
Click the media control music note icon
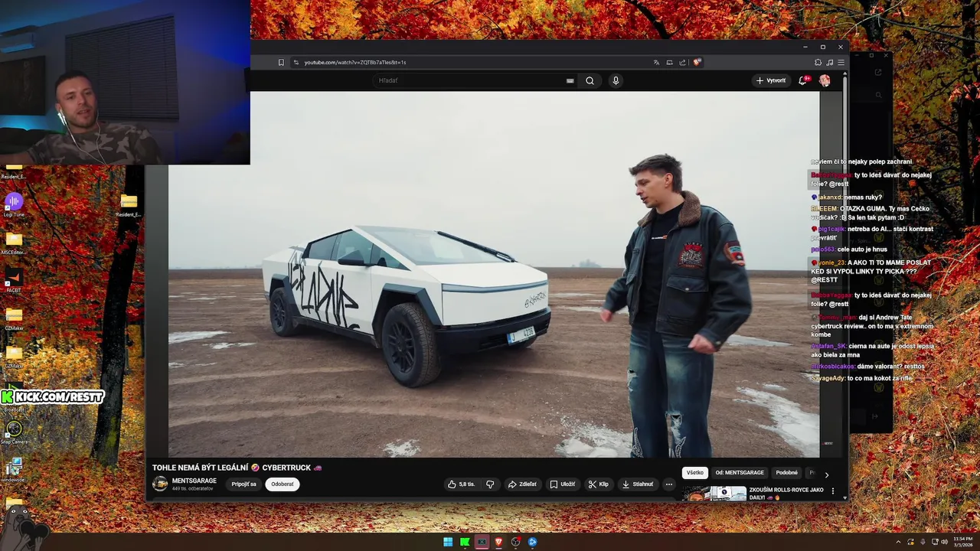(x=830, y=62)
